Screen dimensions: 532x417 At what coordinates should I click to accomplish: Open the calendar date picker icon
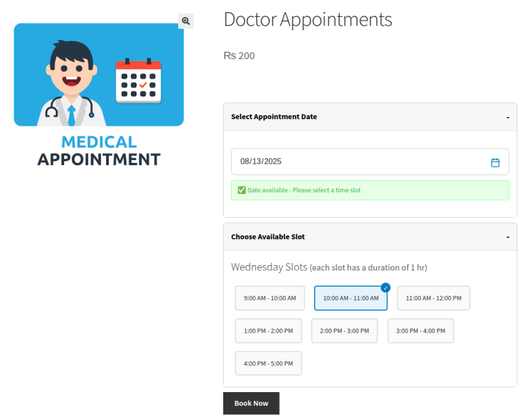pos(495,161)
